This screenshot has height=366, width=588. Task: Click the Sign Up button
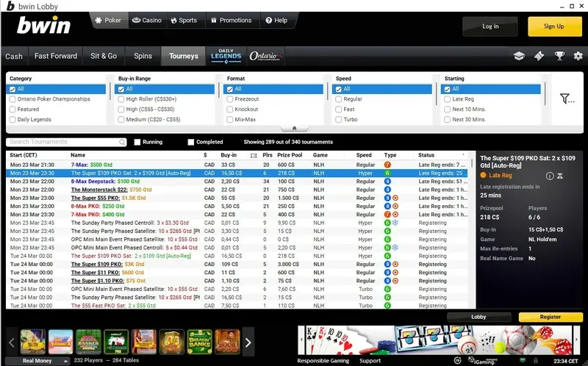[555, 26]
